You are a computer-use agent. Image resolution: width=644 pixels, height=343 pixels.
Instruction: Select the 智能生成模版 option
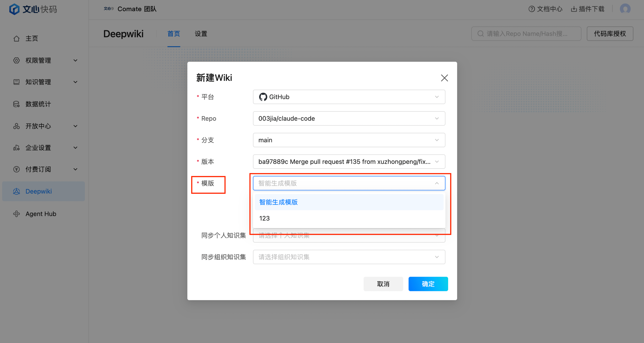click(349, 202)
